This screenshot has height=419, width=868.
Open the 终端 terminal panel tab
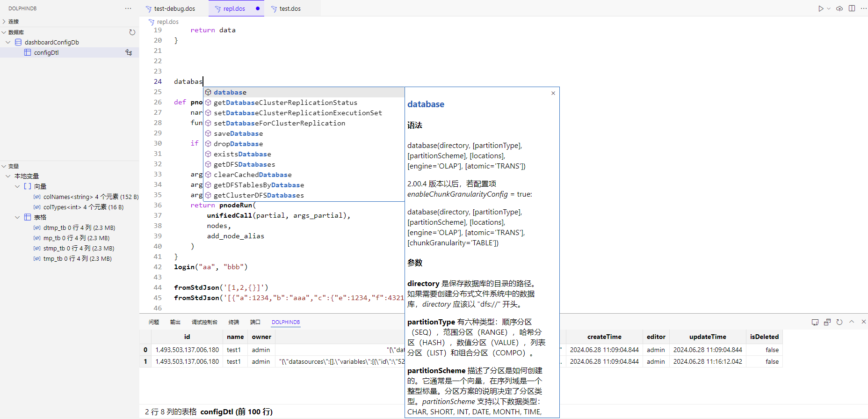coord(233,322)
